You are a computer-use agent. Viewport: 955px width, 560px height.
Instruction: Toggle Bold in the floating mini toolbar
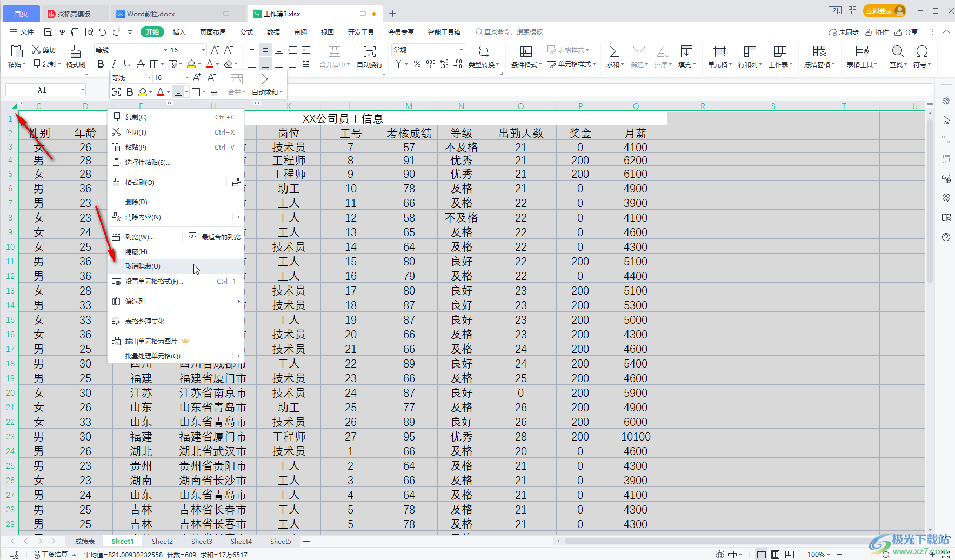click(x=130, y=92)
